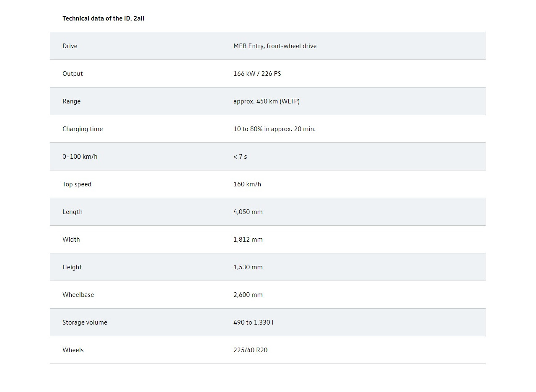Select the '1,812 mm' width value

pyautogui.click(x=248, y=240)
